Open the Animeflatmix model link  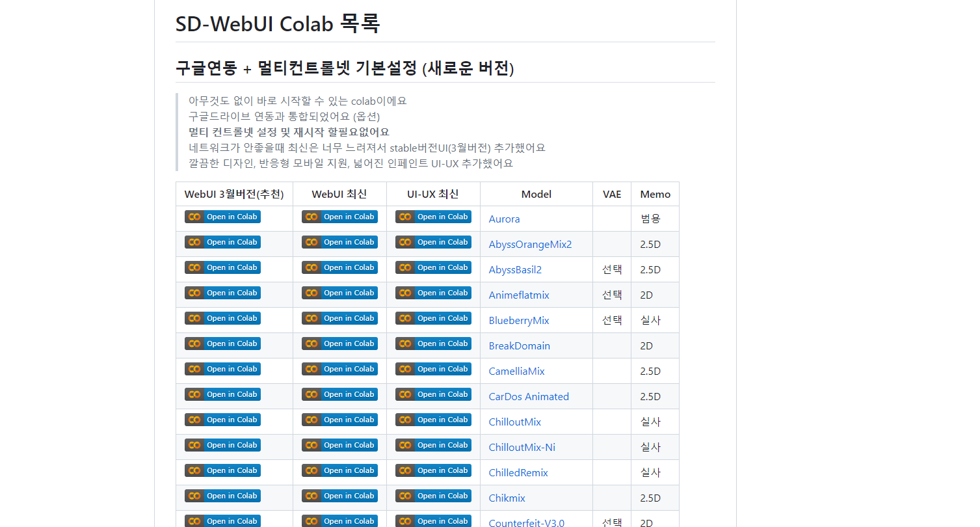point(519,295)
